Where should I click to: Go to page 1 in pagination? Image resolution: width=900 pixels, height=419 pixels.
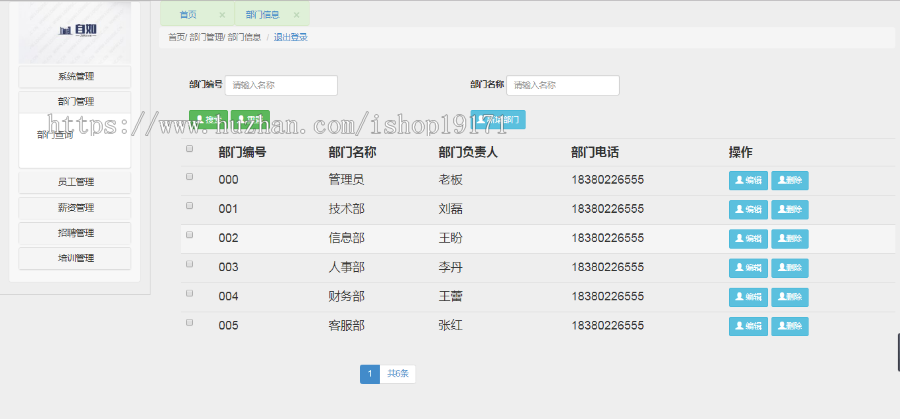[370, 374]
